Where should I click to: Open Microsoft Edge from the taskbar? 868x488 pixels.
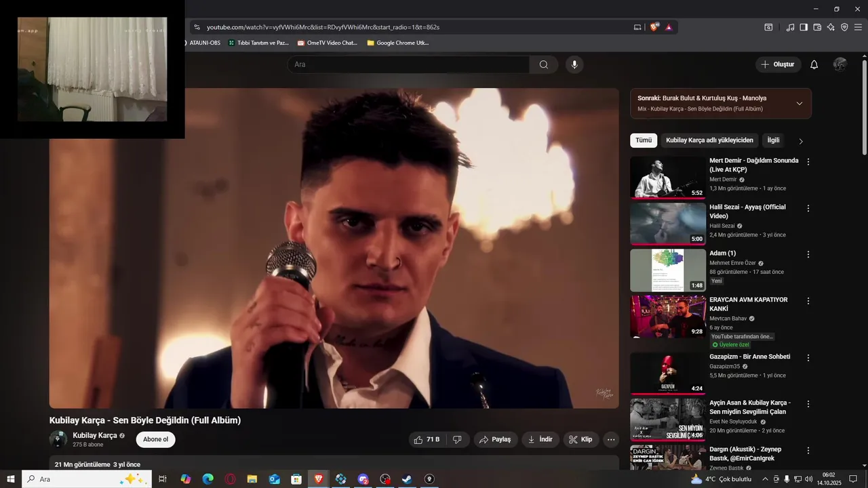208,479
